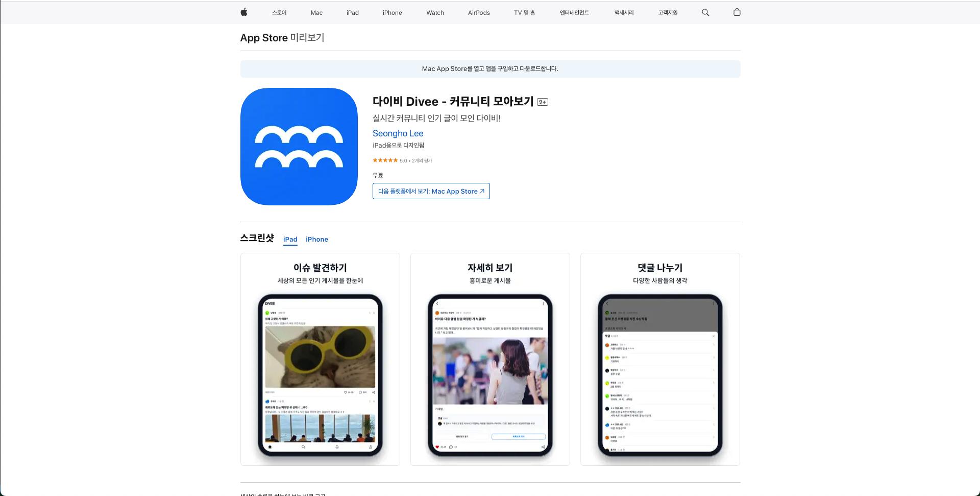View the 이슈 발견하기 screenshot
This screenshot has width=980, height=496.
(320, 359)
